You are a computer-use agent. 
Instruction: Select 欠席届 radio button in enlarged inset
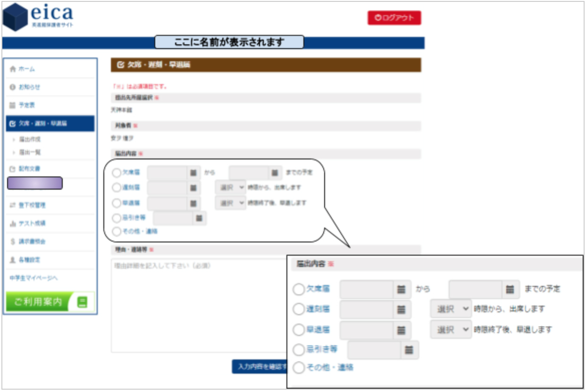click(x=298, y=290)
